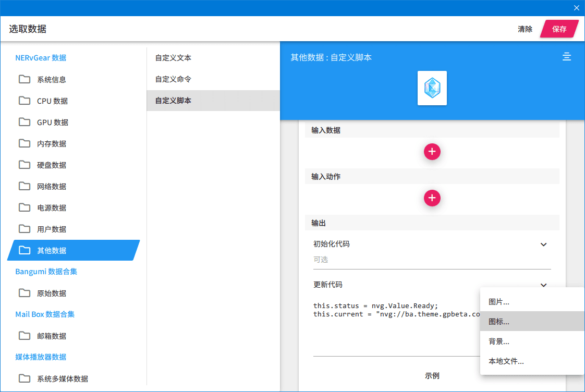Expand the 更新代码 chevron
This screenshot has width=585, height=392.
[x=544, y=285]
